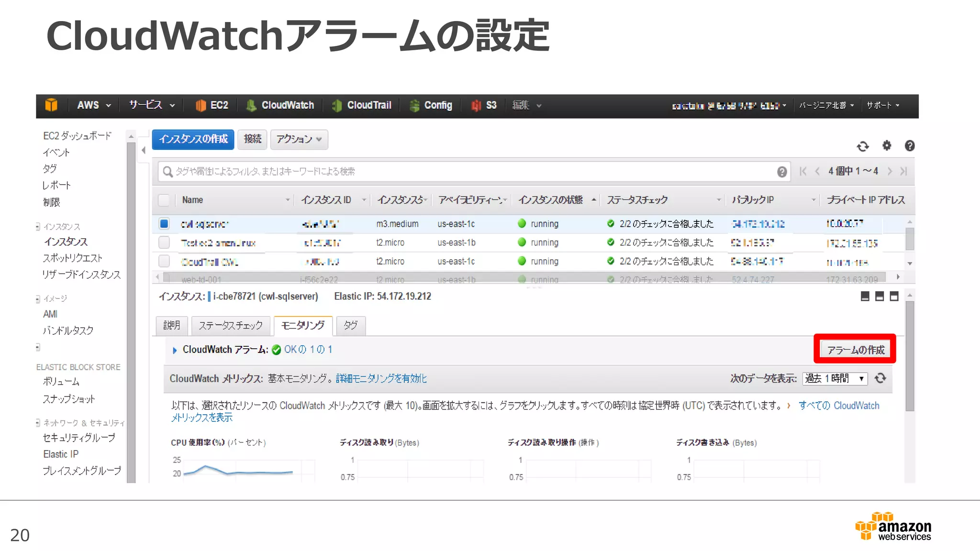Viewport: 980px width, 551px height.
Task: Open the account name dropdown in the top bar
Action: pos(729,105)
